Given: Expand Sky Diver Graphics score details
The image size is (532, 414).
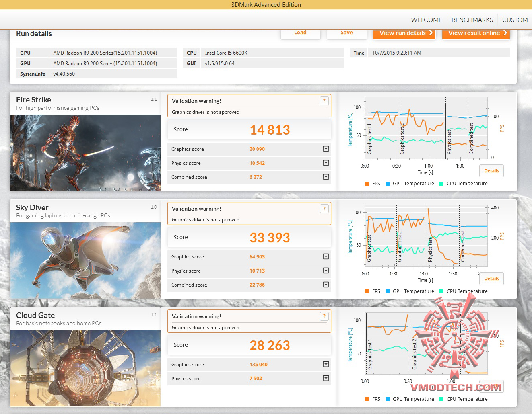Looking at the screenshot, I should (326, 256).
